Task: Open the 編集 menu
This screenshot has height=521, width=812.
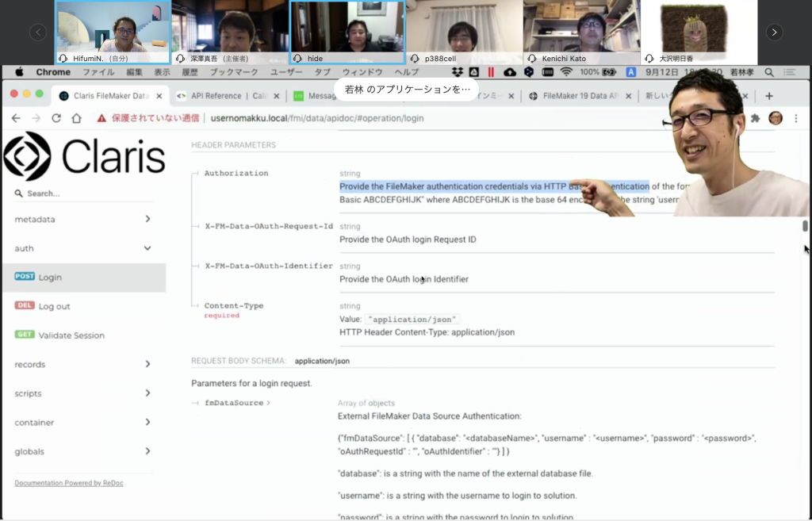Action: tap(134, 72)
